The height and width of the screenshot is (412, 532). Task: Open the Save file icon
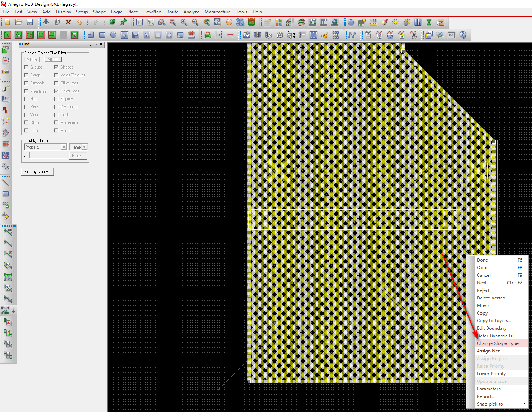[x=30, y=22]
